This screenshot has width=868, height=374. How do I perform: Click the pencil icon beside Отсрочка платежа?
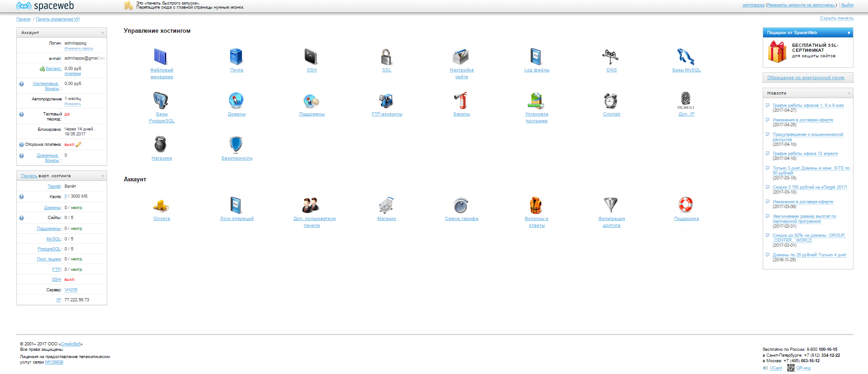(x=79, y=145)
